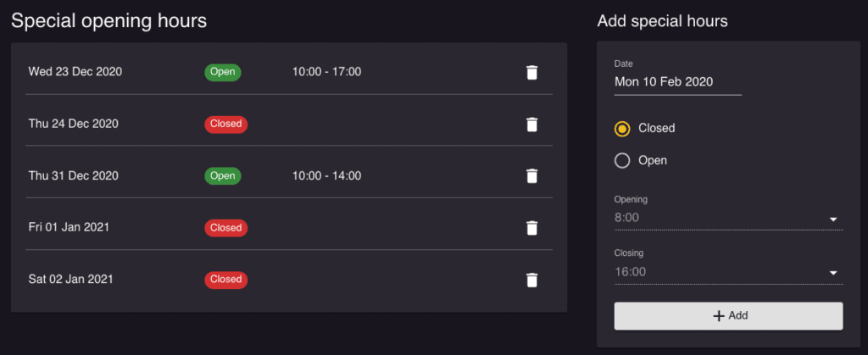Delete the Sat 02 Jan 2021 entry
Viewport: 868px width, 355px height.
(x=531, y=280)
